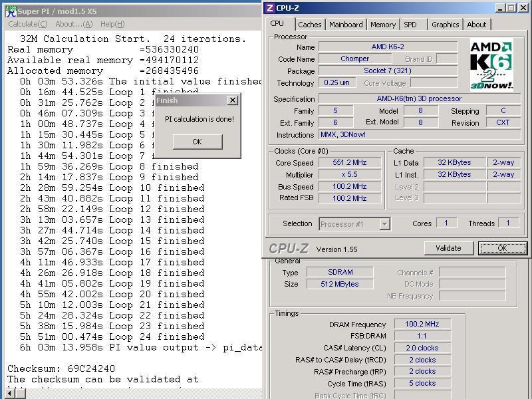The image size is (532, 399).
Task: Open the Help(H) menu in Super PI
Action: tap(112, 24)
